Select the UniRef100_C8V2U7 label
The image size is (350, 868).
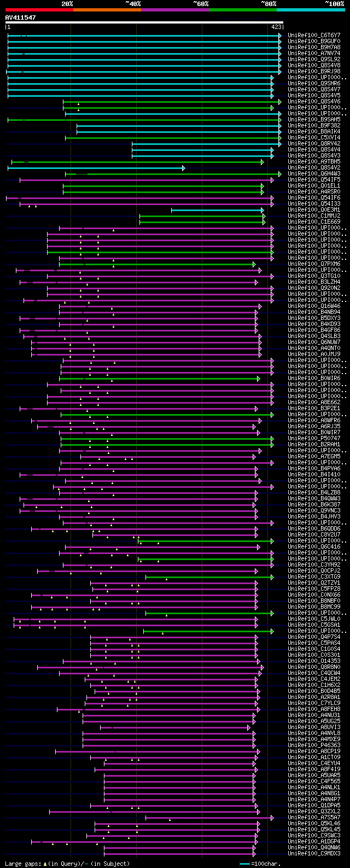[314, 534]
